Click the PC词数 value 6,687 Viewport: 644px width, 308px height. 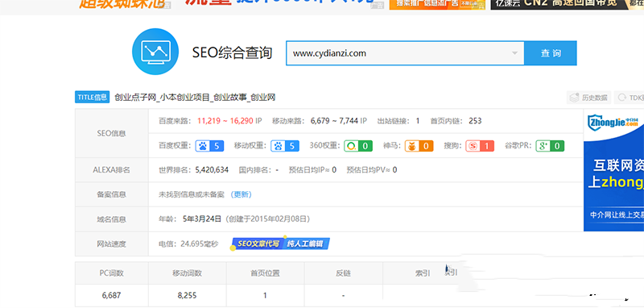point(111,295)
